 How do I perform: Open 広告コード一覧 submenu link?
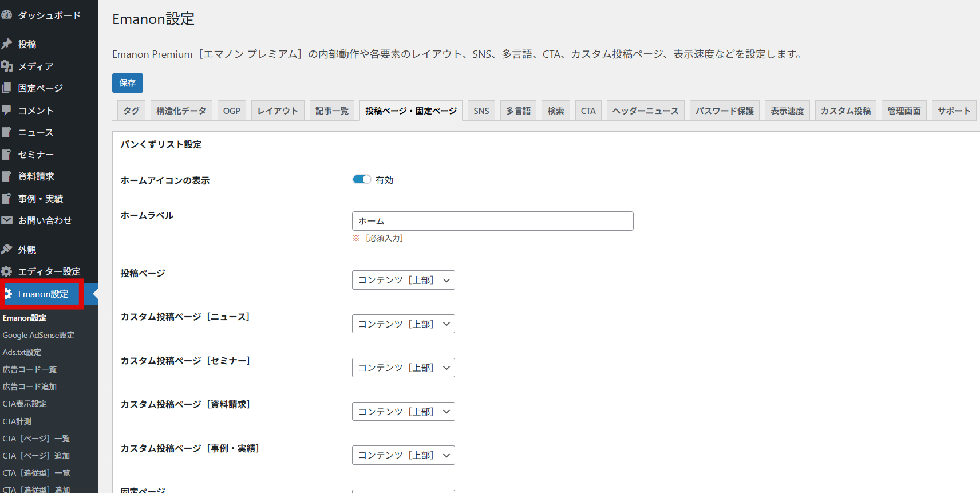[x=30, y=369]
